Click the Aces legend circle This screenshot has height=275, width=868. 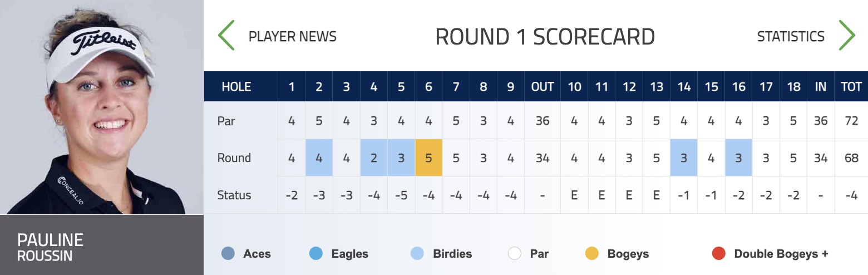228,254
